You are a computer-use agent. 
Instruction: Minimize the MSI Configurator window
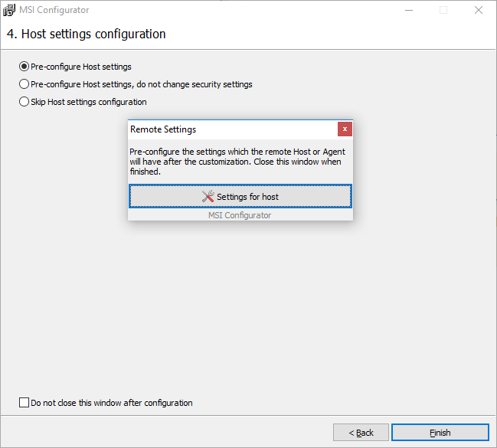[x=409, y=10]
